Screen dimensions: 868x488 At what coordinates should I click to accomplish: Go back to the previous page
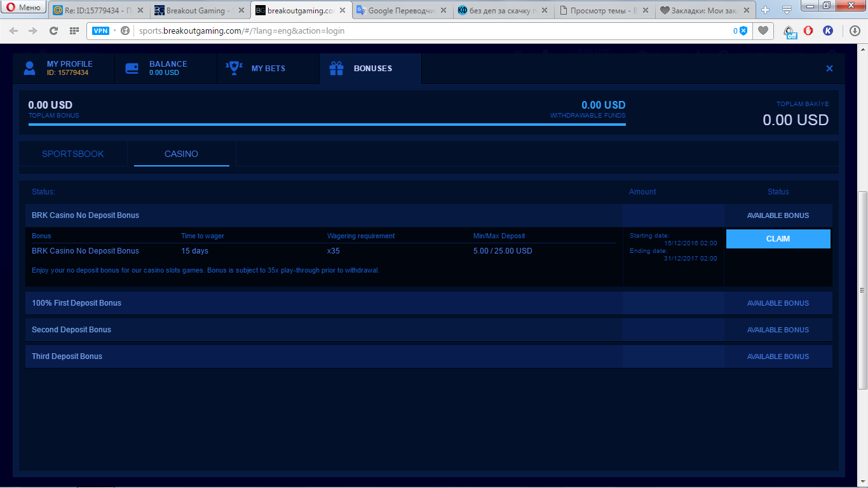click(x=13, y=30)
